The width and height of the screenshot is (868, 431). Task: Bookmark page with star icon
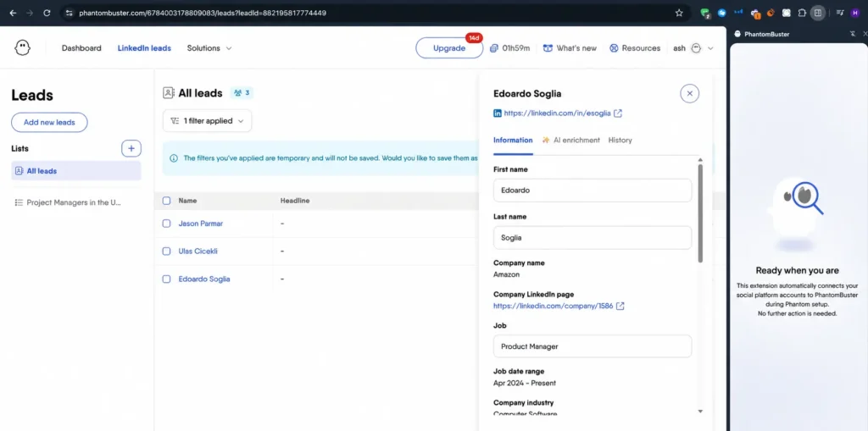pyautogui.click(x=679, y=13)
